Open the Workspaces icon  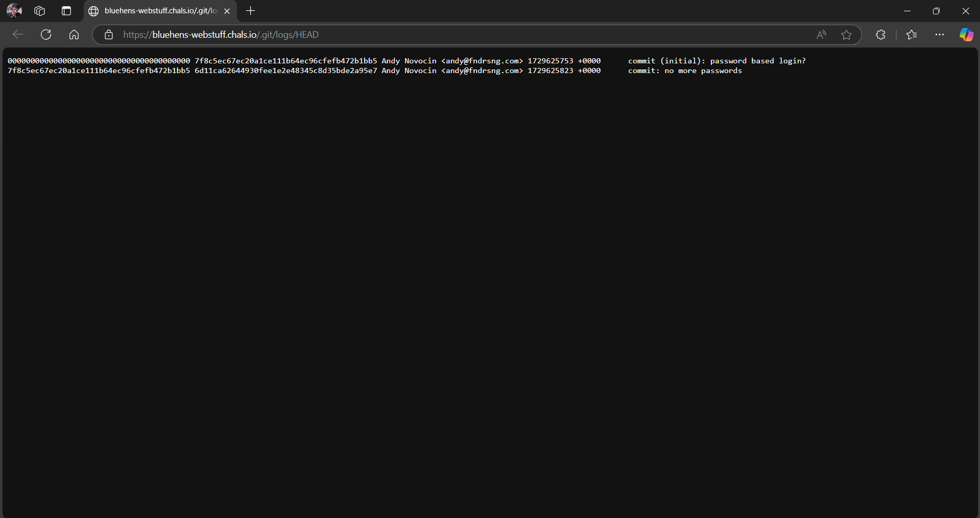(x=40, y=11)
